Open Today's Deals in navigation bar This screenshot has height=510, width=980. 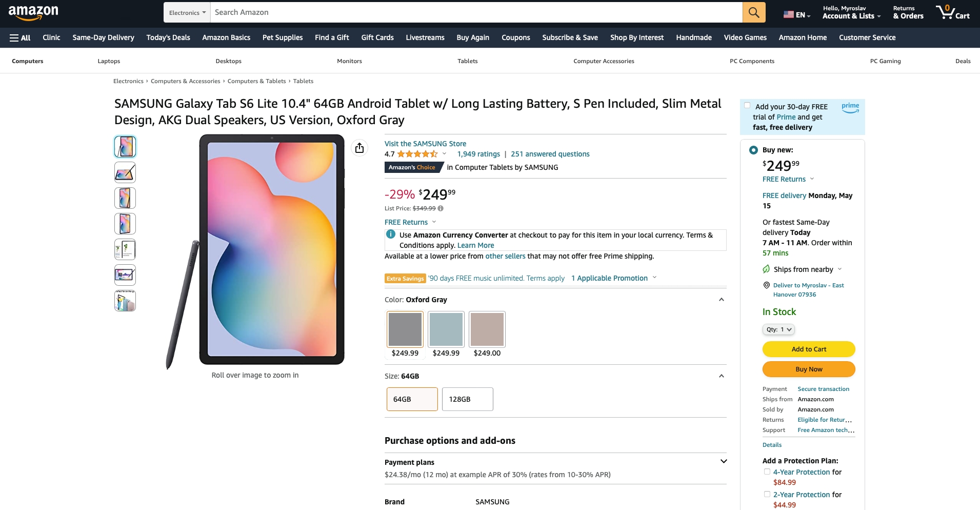click(x=168, y=37)
